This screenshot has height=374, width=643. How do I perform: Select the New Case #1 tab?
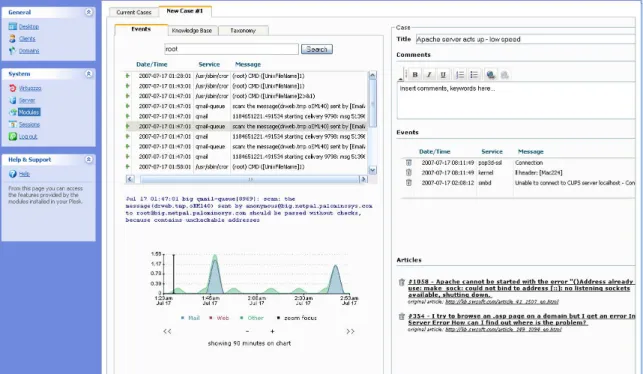185,11
